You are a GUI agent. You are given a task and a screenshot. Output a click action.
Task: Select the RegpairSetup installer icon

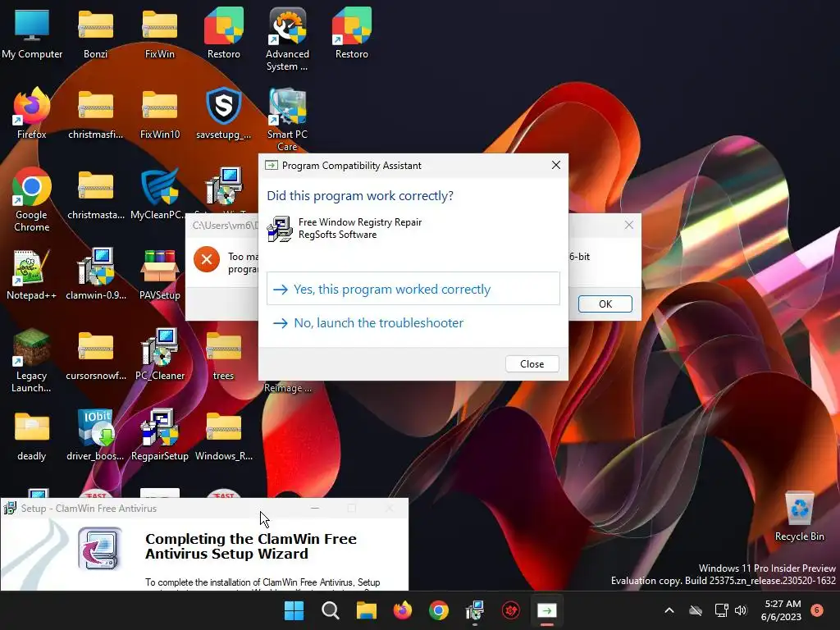click(x=160, y=435)
